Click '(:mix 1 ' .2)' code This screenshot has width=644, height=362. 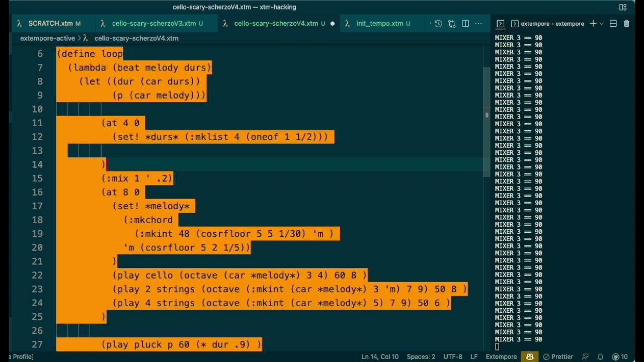pyautogui.click(x=137, y=178)
